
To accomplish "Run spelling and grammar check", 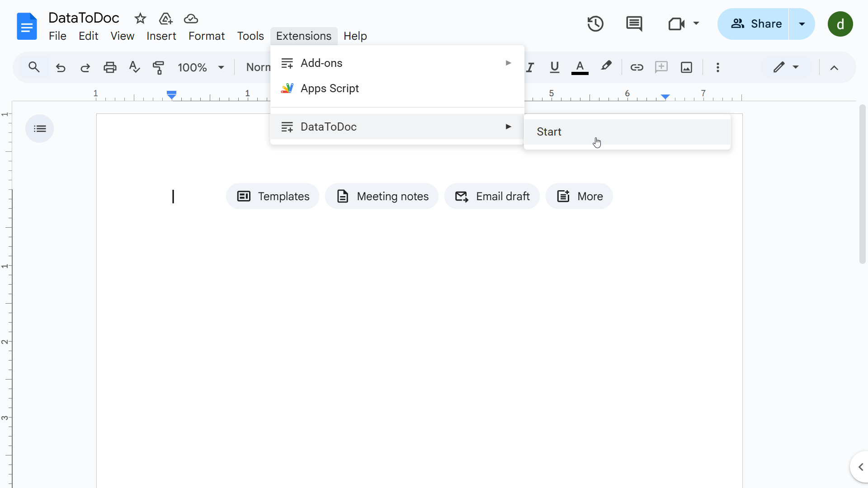I will pos(134,67).
